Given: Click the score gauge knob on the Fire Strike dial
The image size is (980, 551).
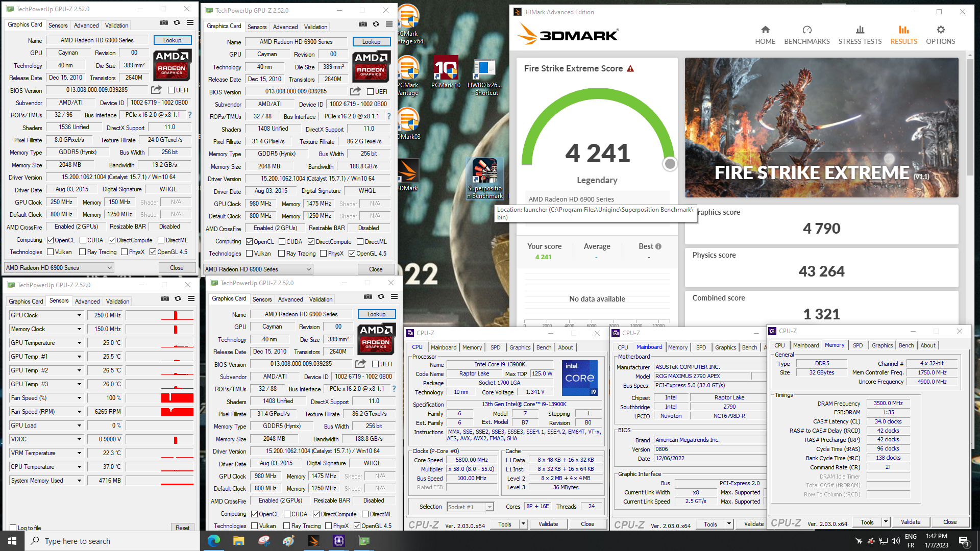Looking at the screenshot, I should pyautogui.click(x=670, y=164).
